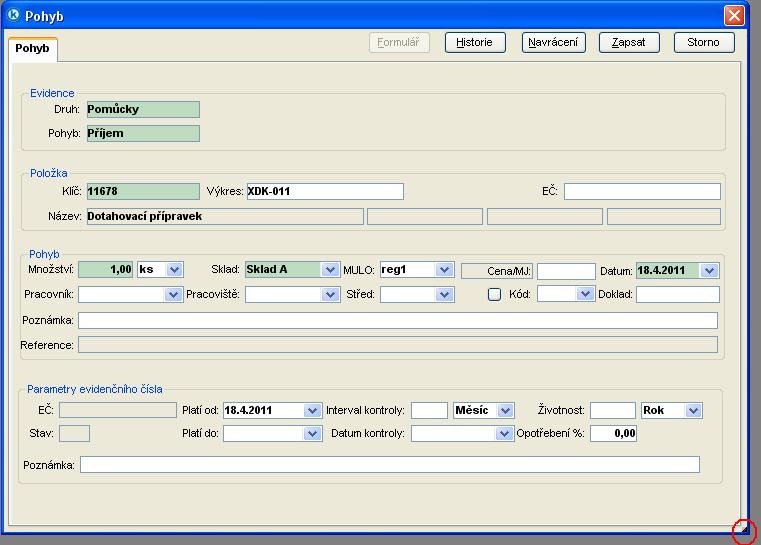
Task: Click the Interval kontroly number field
Action: coord(429,411)
